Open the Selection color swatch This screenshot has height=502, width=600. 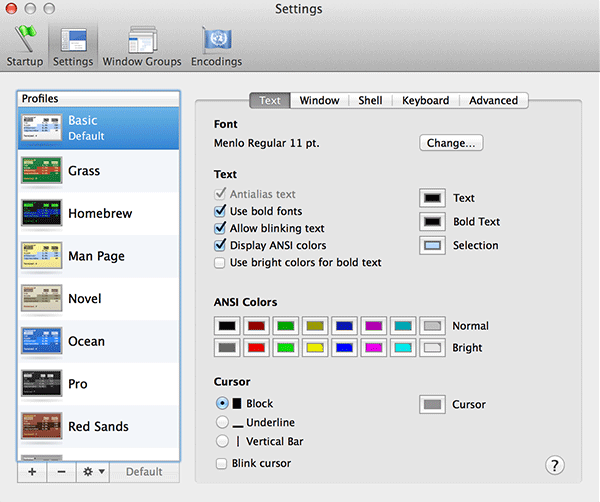coord(432,246)
